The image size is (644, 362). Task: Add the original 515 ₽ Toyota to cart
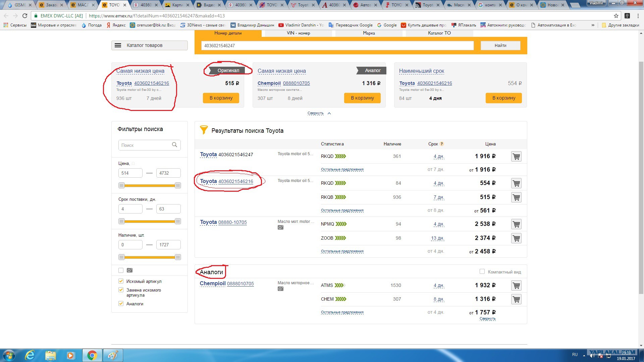coord(221,98)
